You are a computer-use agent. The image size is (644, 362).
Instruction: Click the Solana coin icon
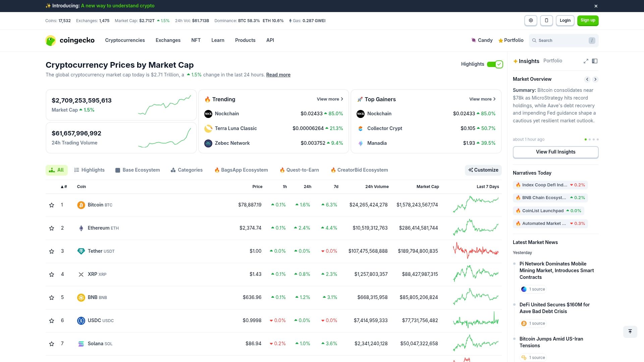81,344
